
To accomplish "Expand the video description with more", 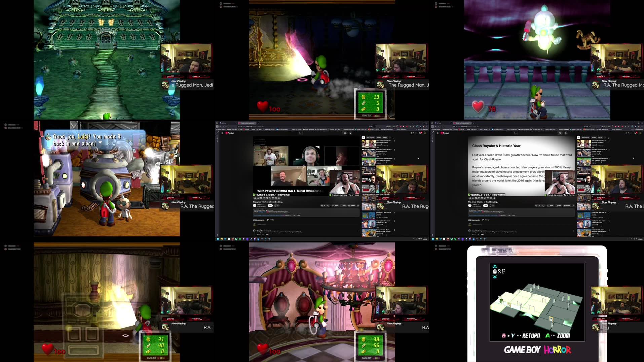I will click(299, 215).
